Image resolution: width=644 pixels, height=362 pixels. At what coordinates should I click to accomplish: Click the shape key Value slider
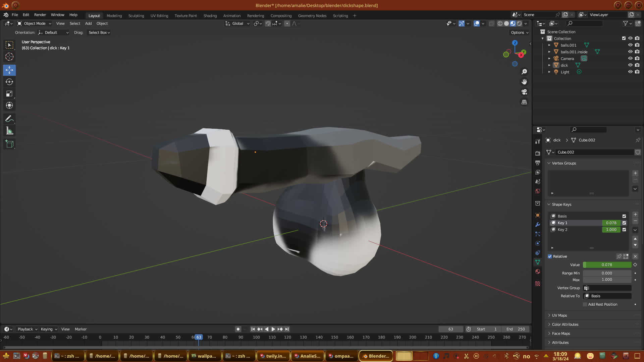tap(607, 265)
